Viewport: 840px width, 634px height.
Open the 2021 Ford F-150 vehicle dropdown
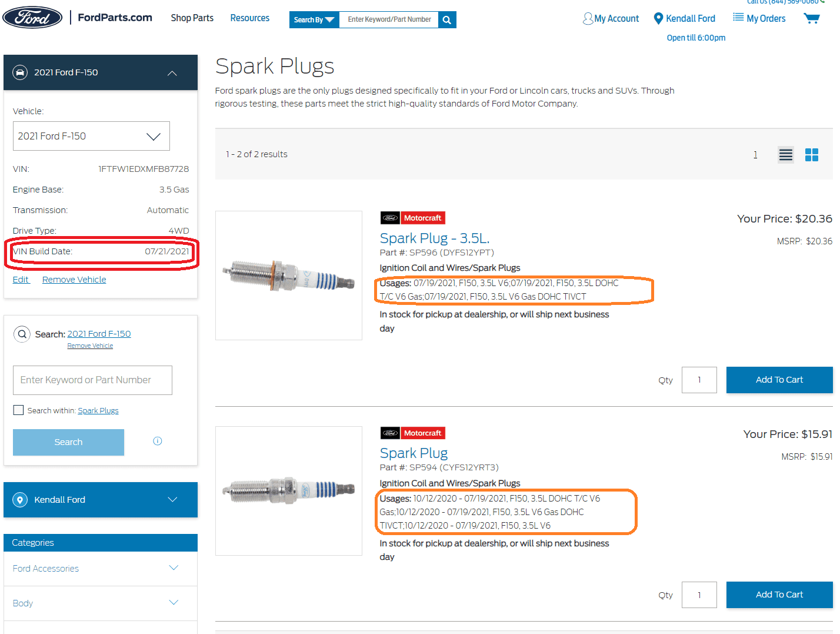pos(91,136)
